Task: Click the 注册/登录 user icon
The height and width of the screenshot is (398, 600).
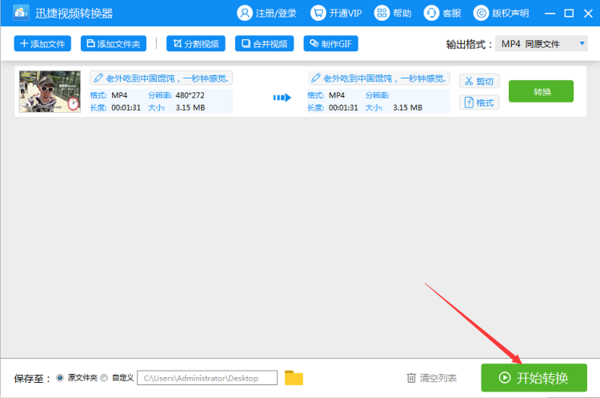Action: (245, 13)
